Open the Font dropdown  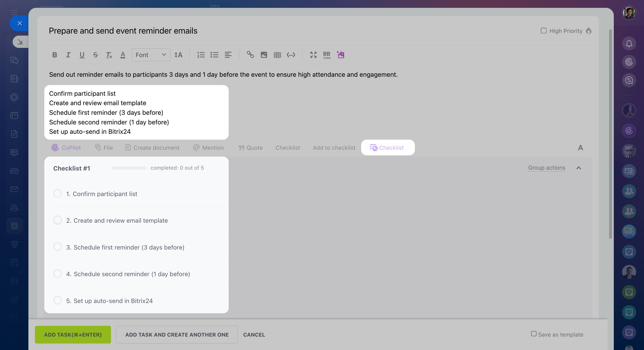[151, 55]
